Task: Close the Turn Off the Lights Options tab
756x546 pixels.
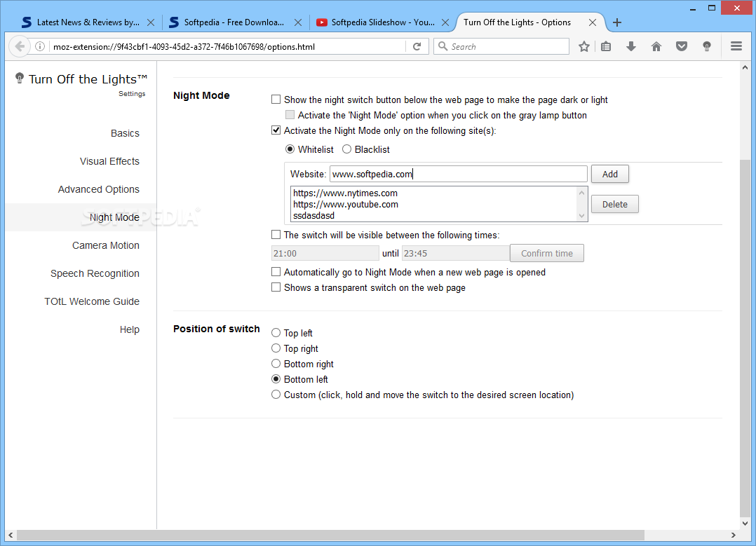Action: click(x=593, y=22)
